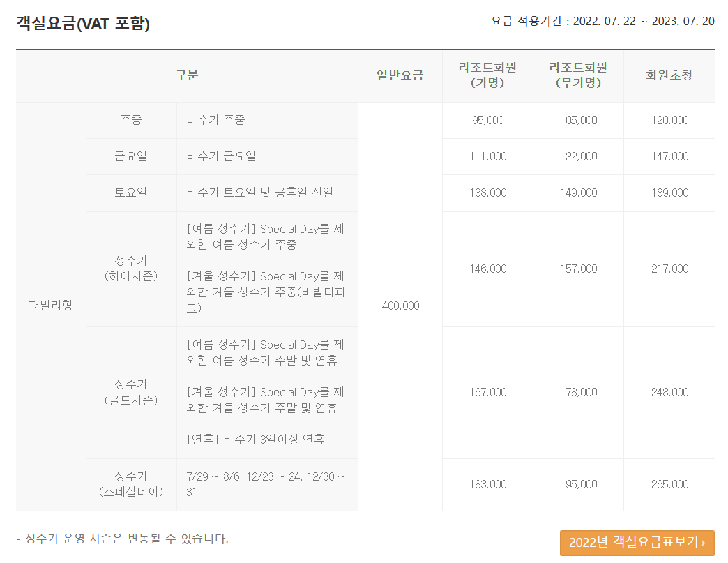Select the 회원초청 column header

click(x=669, y=75)
